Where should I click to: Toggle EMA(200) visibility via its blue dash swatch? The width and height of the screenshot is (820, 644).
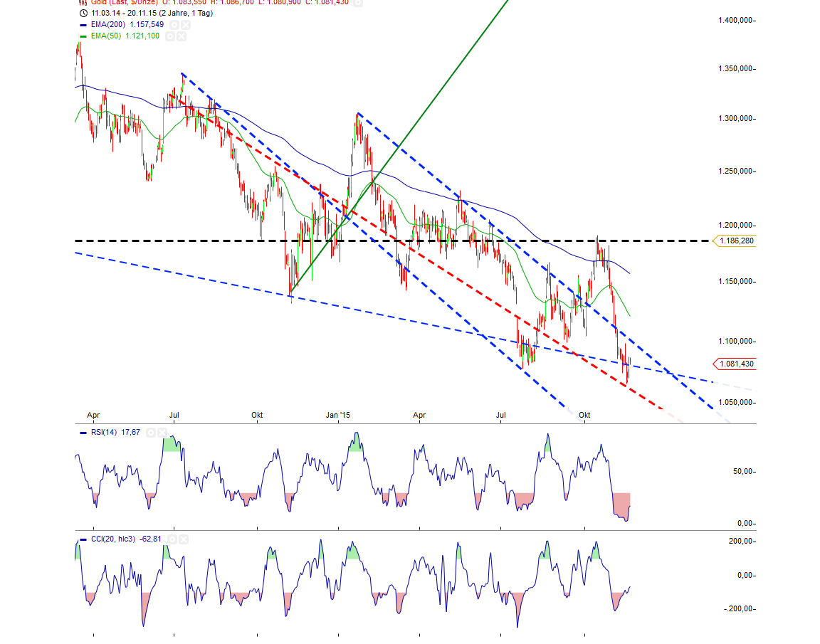(82, 24)
